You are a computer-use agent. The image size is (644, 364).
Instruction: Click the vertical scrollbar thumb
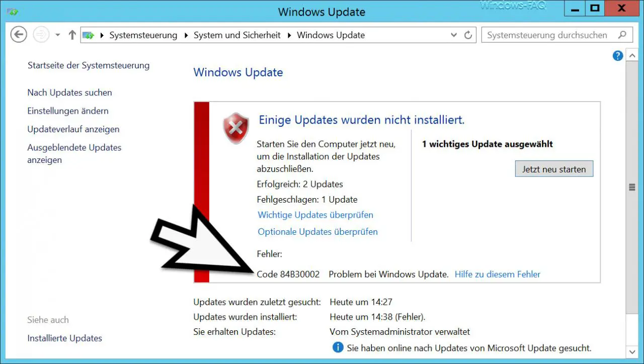[x=632, y=187]
